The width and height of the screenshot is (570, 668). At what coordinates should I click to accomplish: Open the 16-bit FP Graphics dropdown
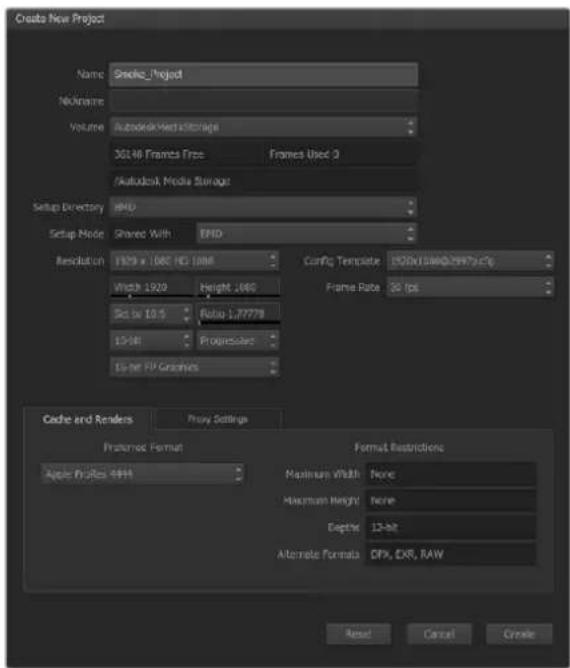194,367
